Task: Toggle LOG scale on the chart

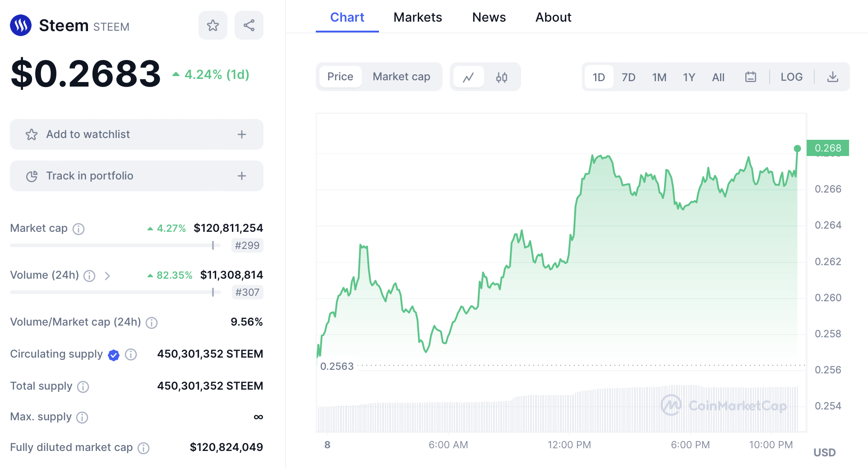Action: tap(791, 77)
